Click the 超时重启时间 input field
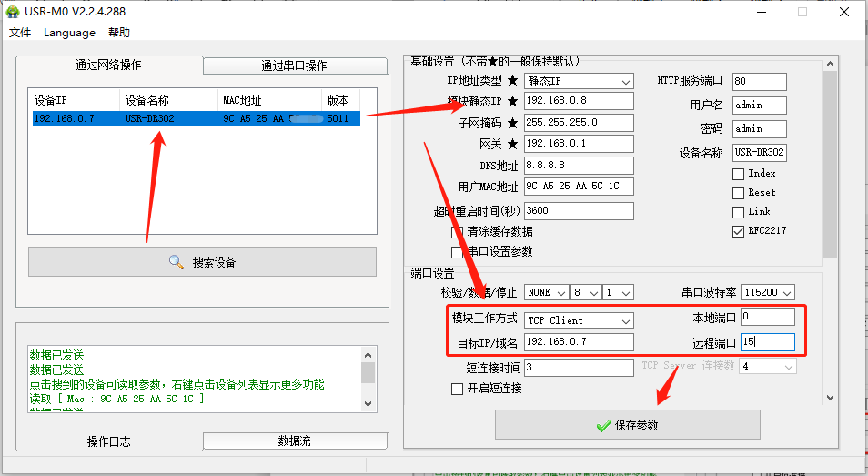Image resolution: width=868 pixels, height=476 pixels. pyautogui.click(x=579, y=211)
